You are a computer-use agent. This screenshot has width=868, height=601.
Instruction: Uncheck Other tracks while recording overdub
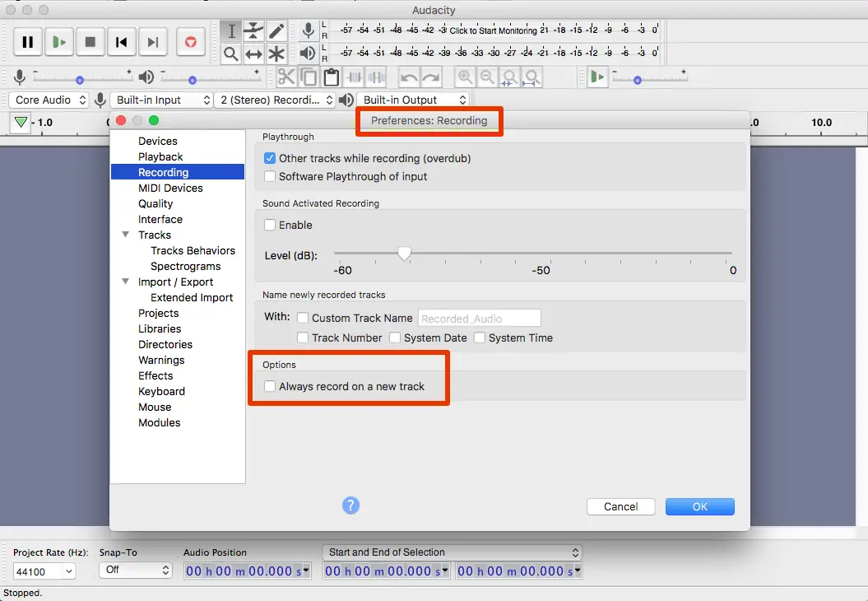[x=269, y=158]
